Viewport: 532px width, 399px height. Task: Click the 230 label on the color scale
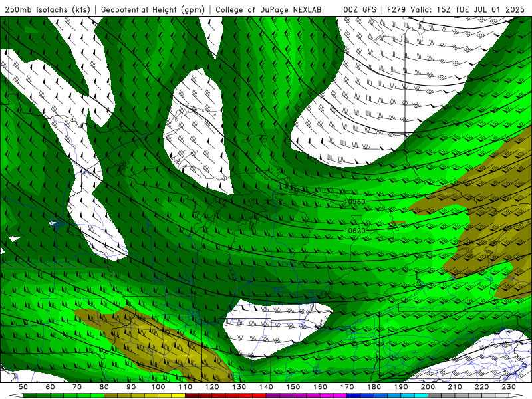(509, 387)
